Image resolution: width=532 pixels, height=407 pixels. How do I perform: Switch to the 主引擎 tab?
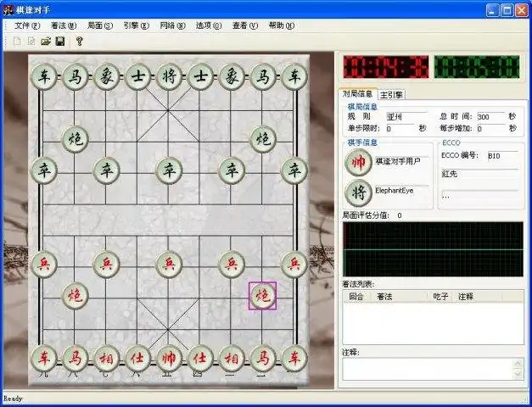(x=391, y=95)
